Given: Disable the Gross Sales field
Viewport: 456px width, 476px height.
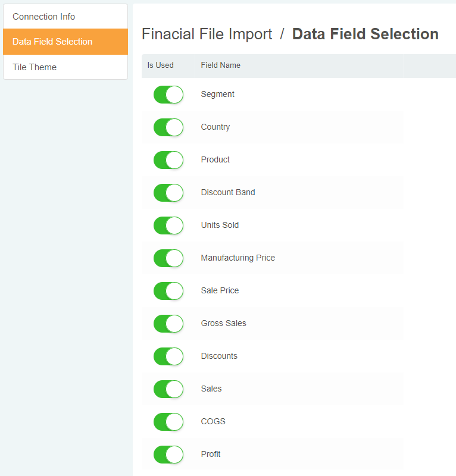Looking at the screenshot, I should [168, 324].
